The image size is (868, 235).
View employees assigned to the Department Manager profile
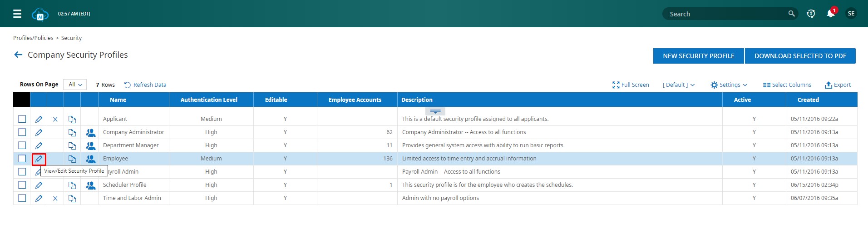tap(91, 146)
